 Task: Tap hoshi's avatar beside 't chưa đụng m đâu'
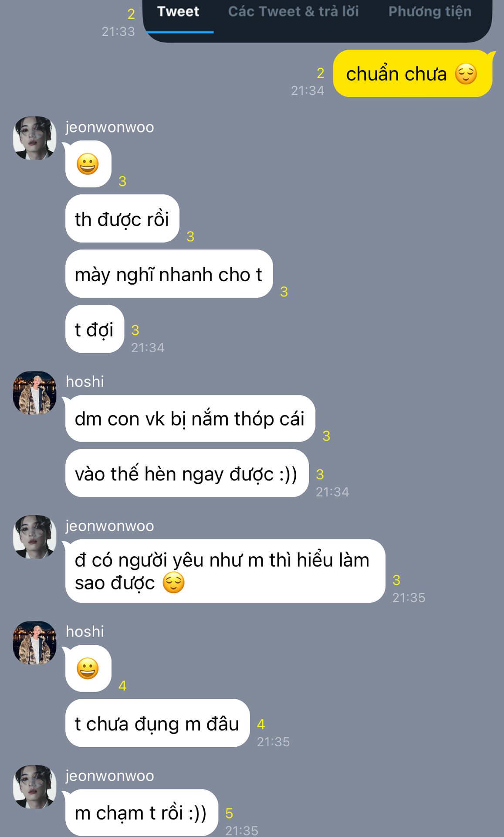35,643
